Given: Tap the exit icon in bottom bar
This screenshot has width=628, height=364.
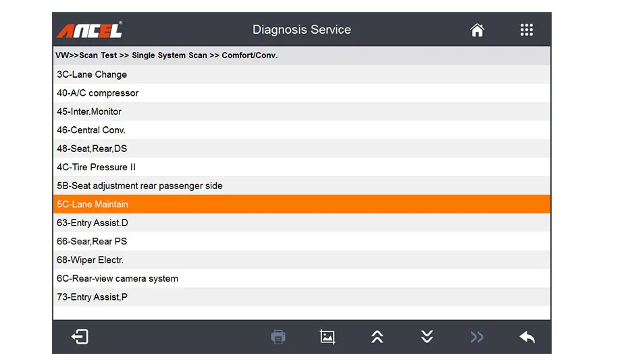Looking at the screenshot, I should pyautogui.click(x=80, y=336).
